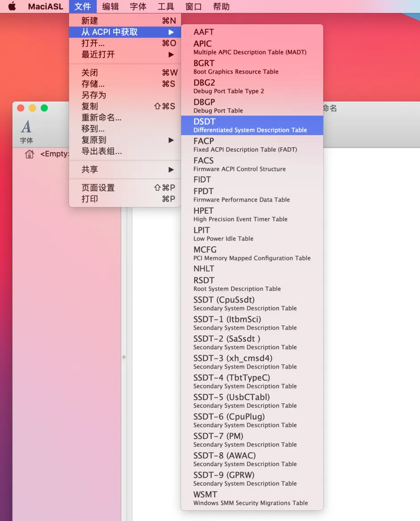Screen dimensions: 420x521
Task: Select the SSDT-5 (UsbCTabl) table
Action: 252,401
